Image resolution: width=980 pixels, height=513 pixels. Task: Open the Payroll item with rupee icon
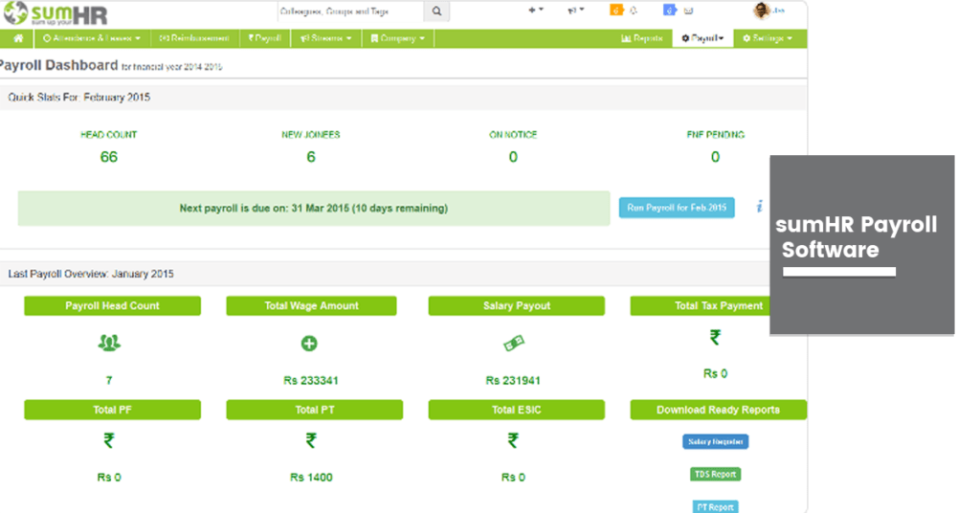[x=264, y=38]
